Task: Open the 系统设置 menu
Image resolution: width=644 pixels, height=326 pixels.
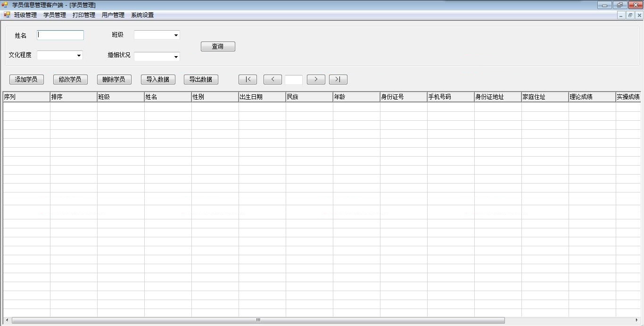Action: [142, 15]
